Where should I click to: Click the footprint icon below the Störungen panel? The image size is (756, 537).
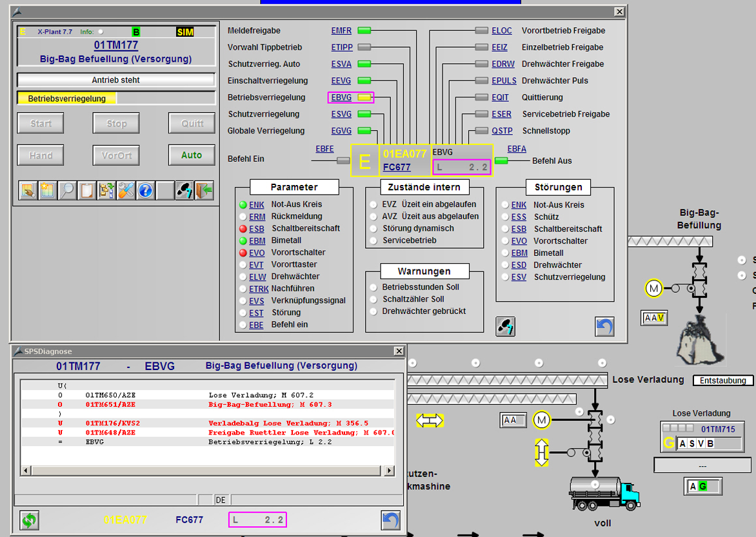click(x=506, y=327)
